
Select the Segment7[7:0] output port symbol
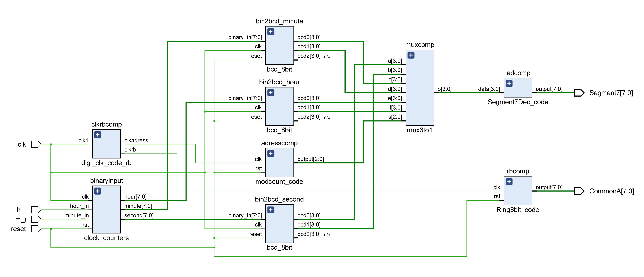(x=579, y=93)
